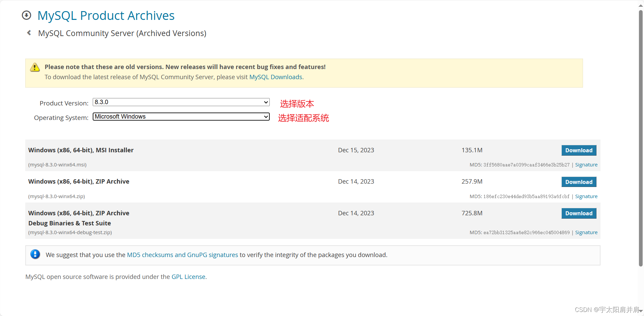Viewport: 644px width, 316px height.
Task: Click MySQL Community Server (Archived Versions) heading
Action: [122, 33]
